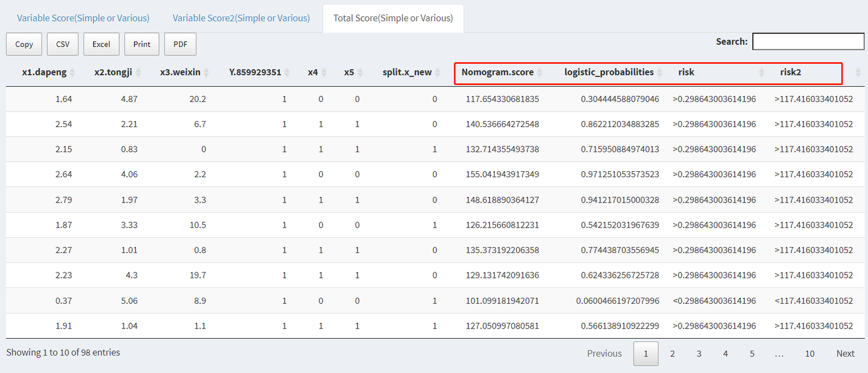The image size is (868, 373).
Task: Sort by risk2 column arrows
Action: point(858,72)
